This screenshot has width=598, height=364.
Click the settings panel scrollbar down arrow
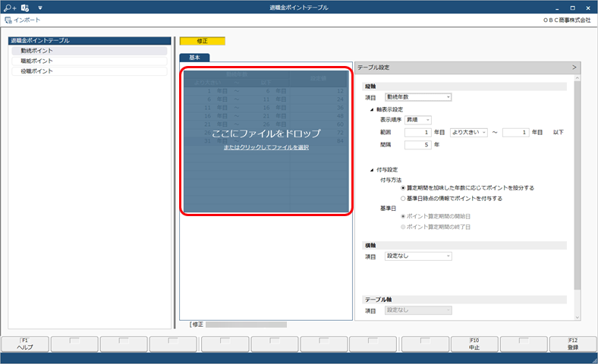(x=577, y=317)
